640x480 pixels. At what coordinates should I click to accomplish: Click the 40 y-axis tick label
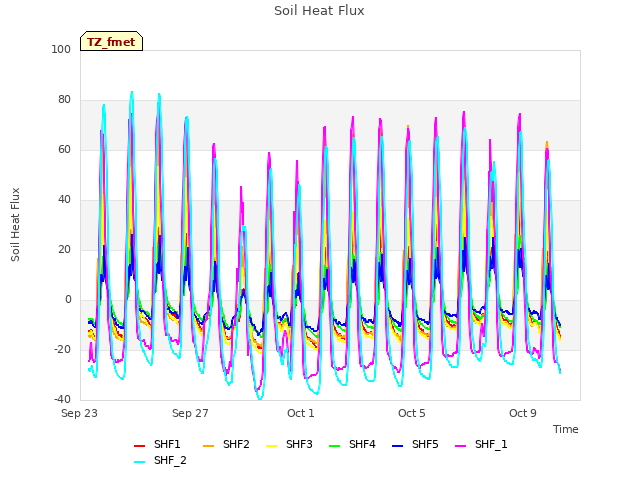[x=64, y=200]
